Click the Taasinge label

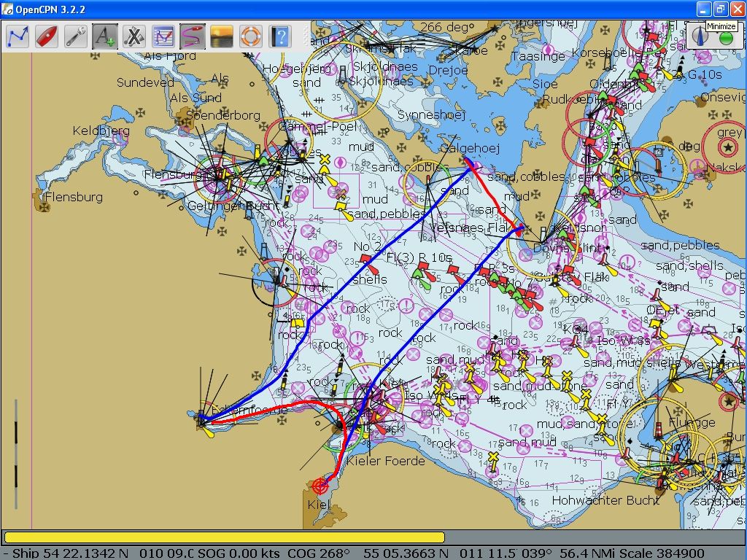[x=538, y=57]
